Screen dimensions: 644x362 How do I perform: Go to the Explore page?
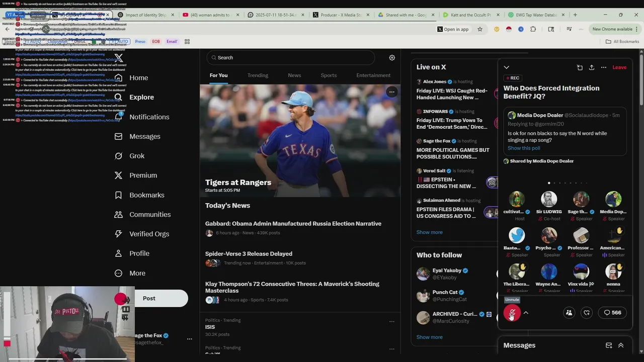(x=134, y=97)
